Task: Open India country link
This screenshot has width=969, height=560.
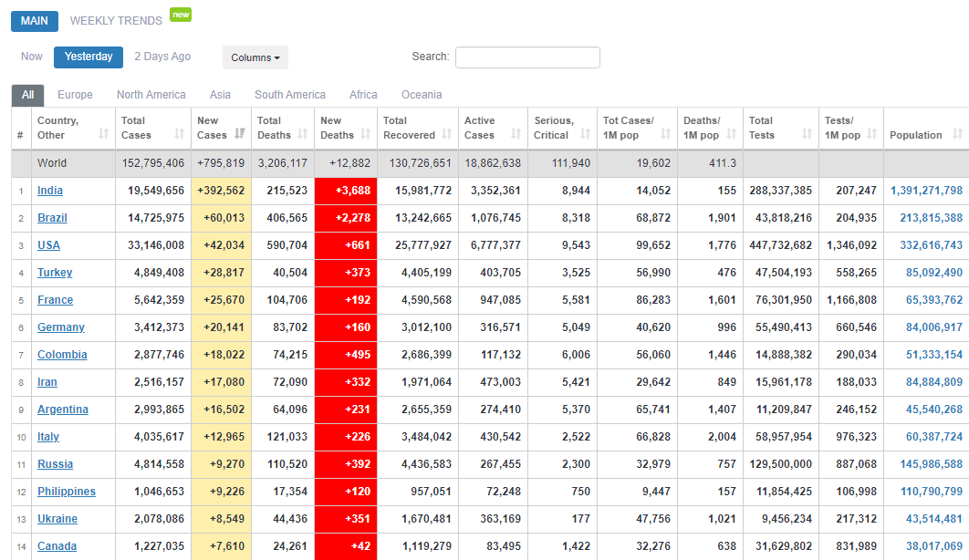Action: click(50, 191)
